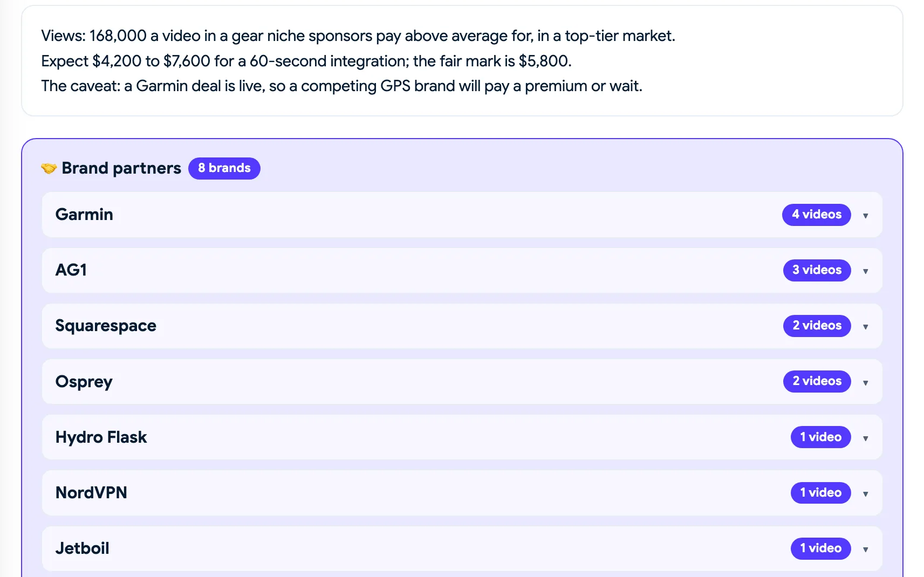
Task: Select the Squarespace brand name
Action: click(106, 326)
